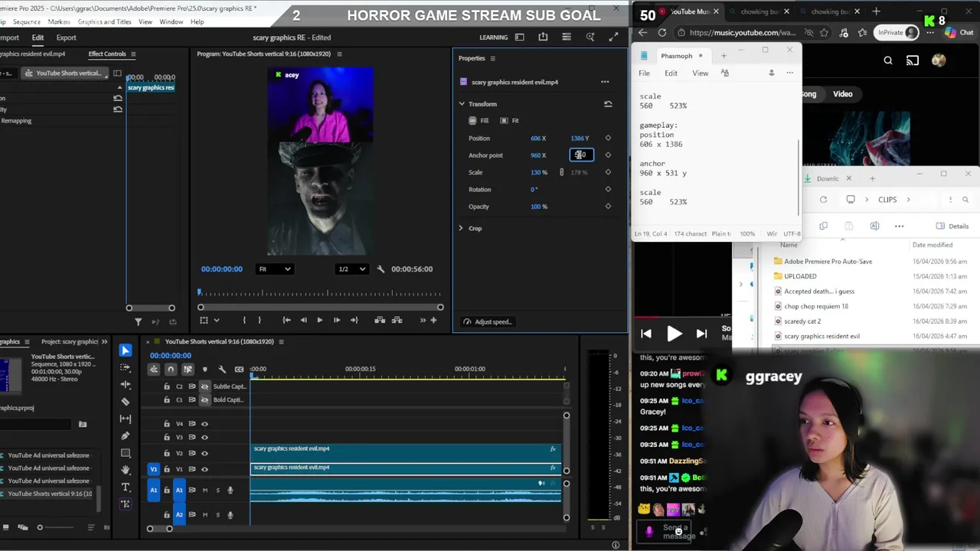Image resolution: width=980 pixels, height=551 pixels.
Task: Toggle snap magnet in timeline
Action: tap(171, 369)
